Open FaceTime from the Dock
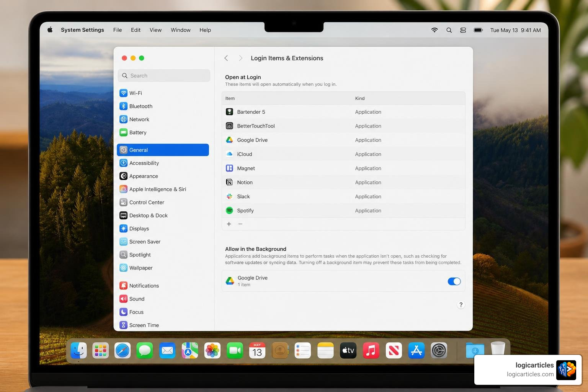Screen dimensions: 588x392 point(235,350)
